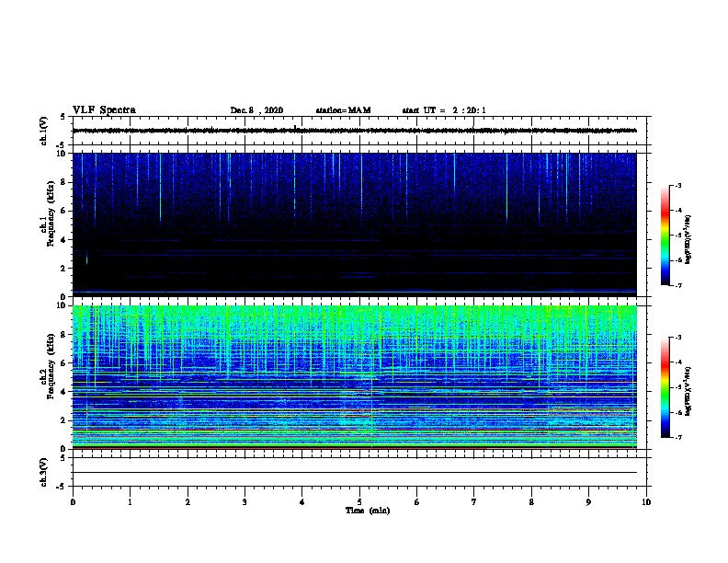Click the ch.1 Frequency (kHz) axis label
The image size is (728, 563).
[47, 213]
